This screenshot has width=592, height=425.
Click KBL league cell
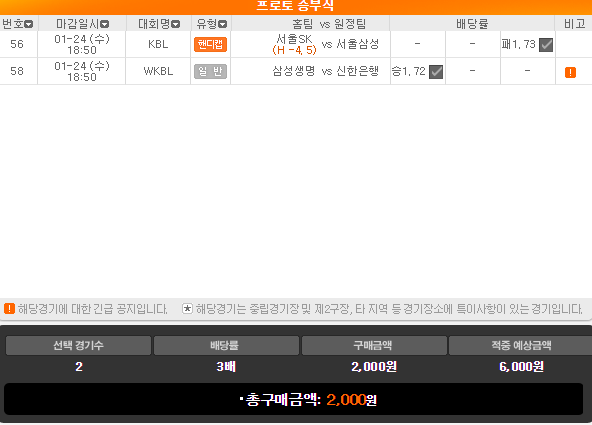click(158, 44)
